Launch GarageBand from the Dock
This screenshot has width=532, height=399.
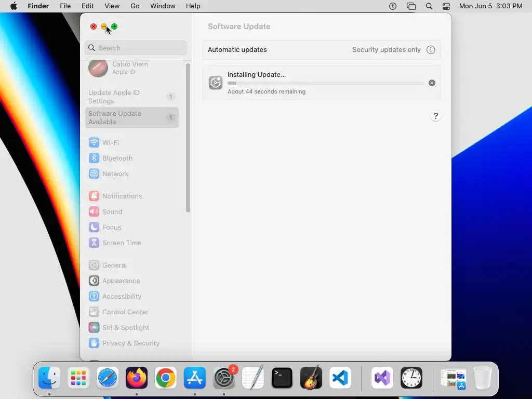point(311,378)
